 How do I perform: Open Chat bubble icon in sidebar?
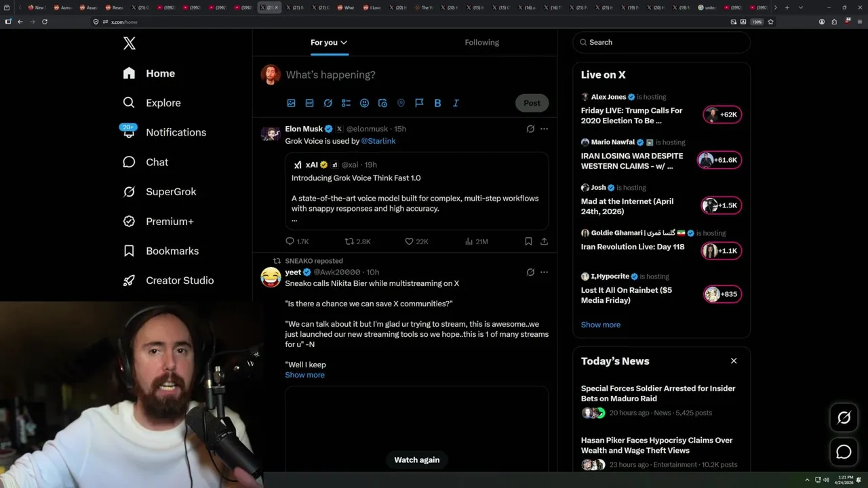pos(129,162)
